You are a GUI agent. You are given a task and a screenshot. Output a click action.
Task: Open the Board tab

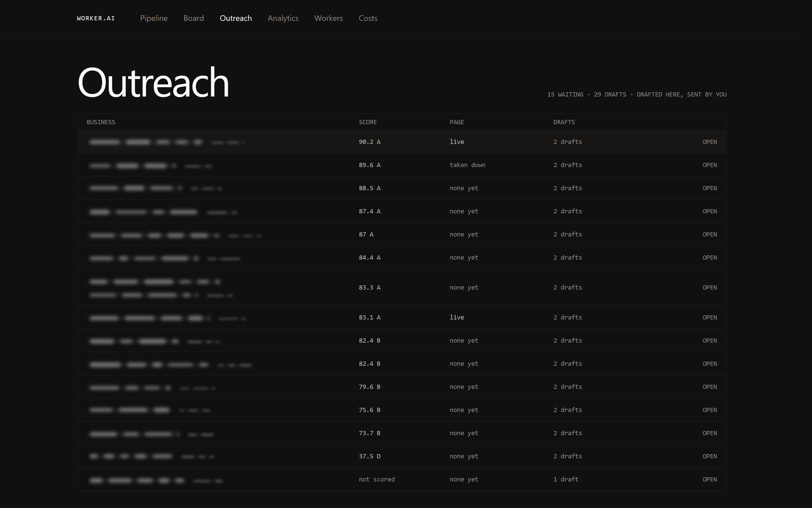coord(194,18)
